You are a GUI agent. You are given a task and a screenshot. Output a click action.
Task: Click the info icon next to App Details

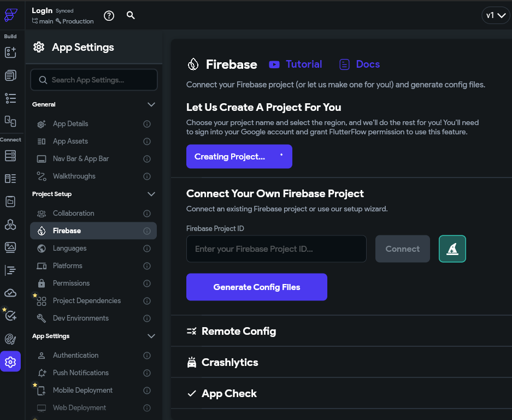tap(147, 124)
